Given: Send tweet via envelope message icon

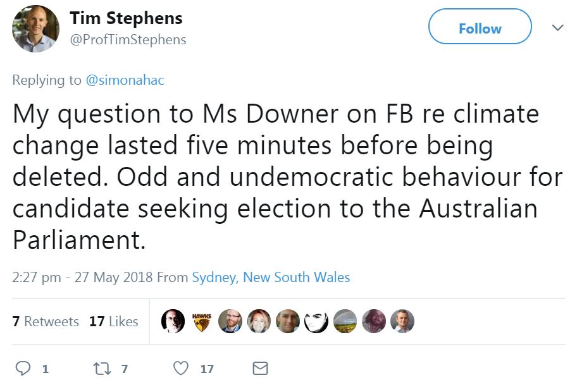Looking at the screenshot, I should click(x=260, y=368).
